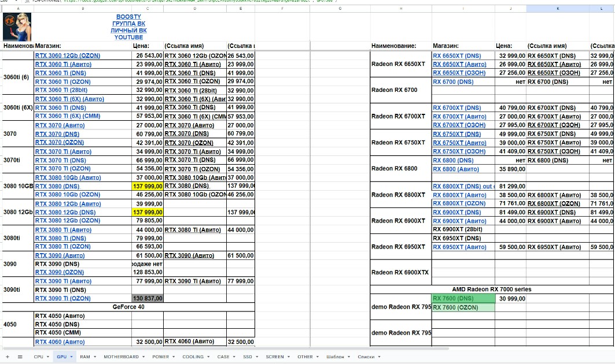Select the 3060ti (6) row label

pyautogui.click(x=18, y=77)
